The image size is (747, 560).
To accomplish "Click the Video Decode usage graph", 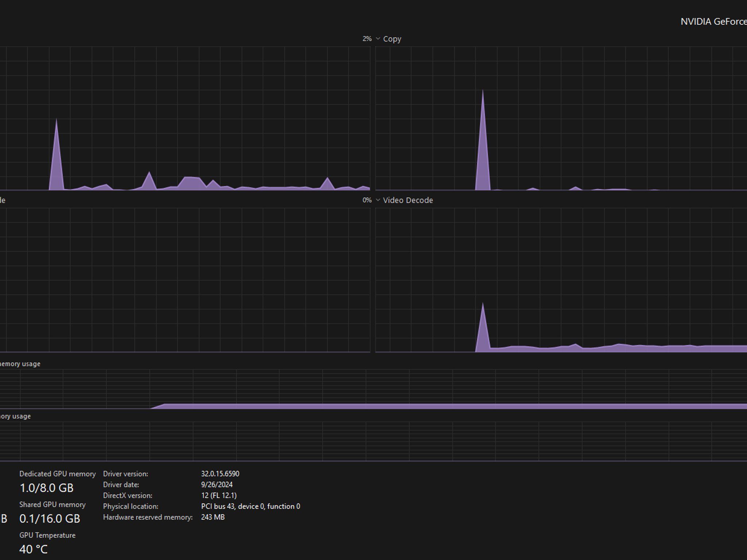I will pos(561,280).
